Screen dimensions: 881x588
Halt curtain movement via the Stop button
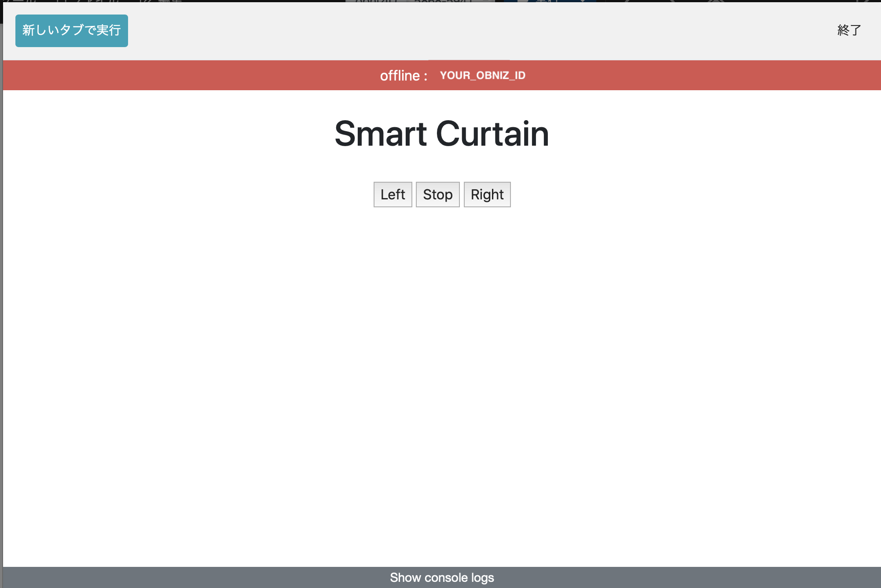pyautogui.click(x=437, y=194)
